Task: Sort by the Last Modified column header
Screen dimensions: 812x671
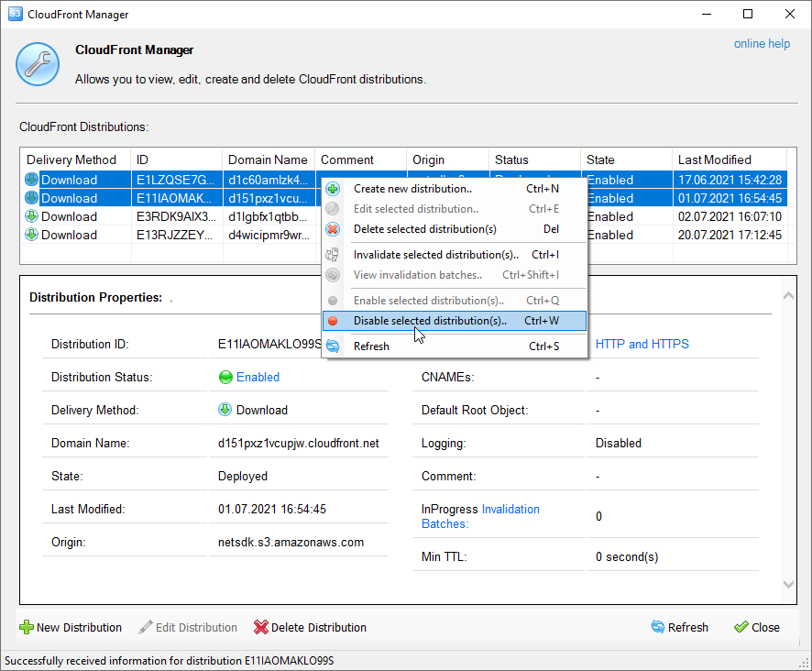Action: (x=730, y=159)
